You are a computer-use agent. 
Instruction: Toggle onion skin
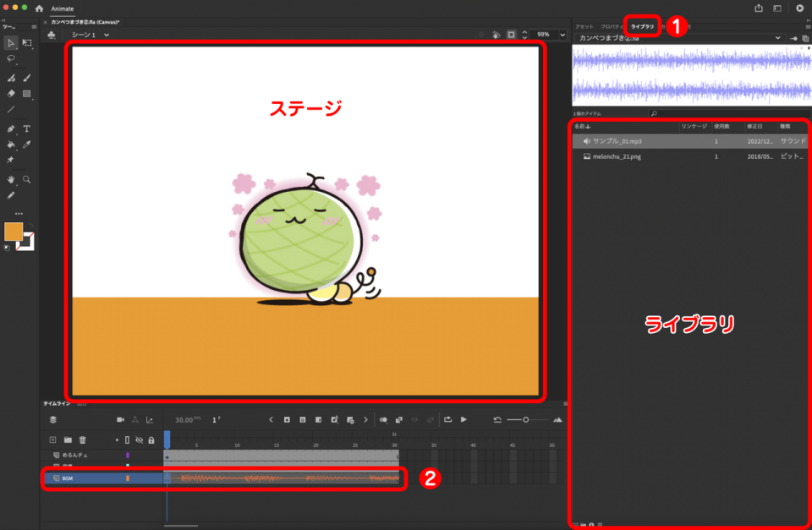pos(383,420)
